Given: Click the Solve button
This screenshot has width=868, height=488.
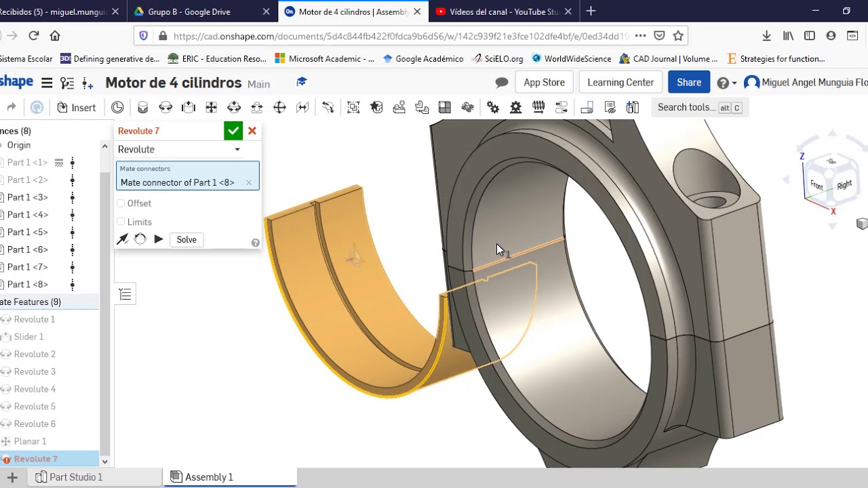Looking at the screenshot, I should coord(186,239).
